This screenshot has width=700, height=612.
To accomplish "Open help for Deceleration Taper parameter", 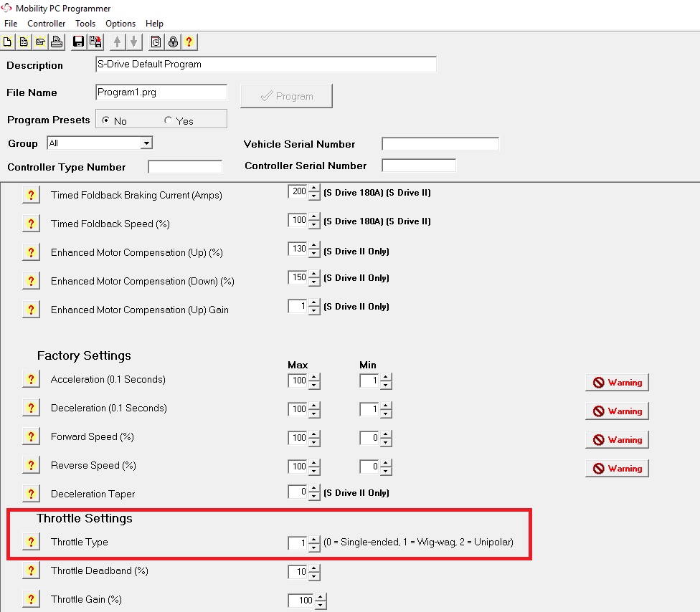I will tap(31, 494).
